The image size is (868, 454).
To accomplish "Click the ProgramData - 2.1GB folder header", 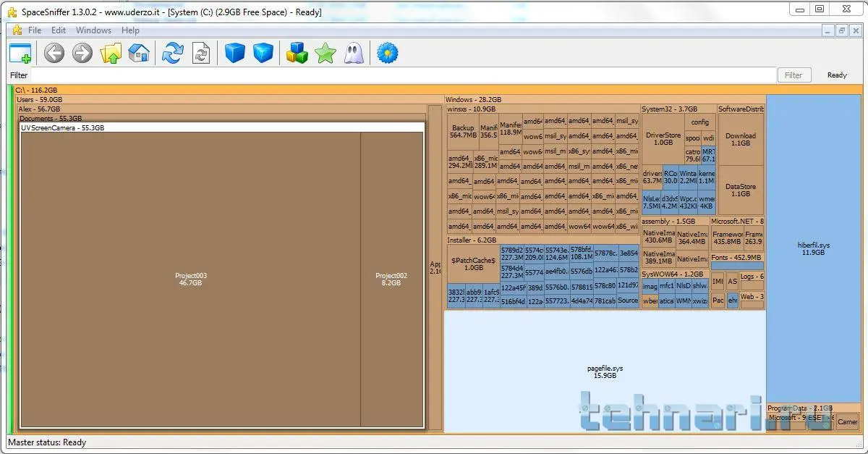I will tap(812, 408).
